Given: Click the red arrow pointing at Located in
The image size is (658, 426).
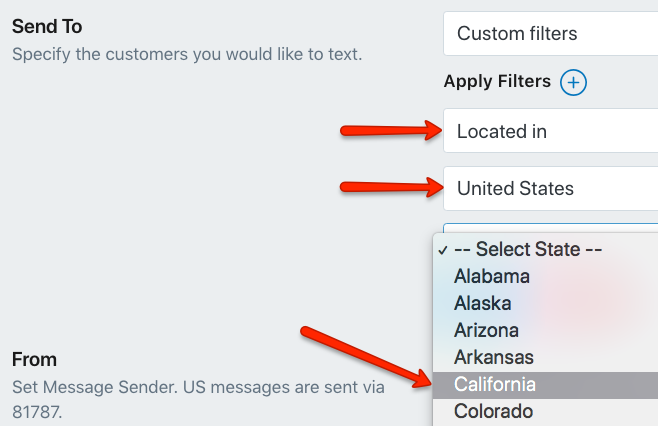Looking at the screenshot, I should pyautogui.click(x=391, y=131).
